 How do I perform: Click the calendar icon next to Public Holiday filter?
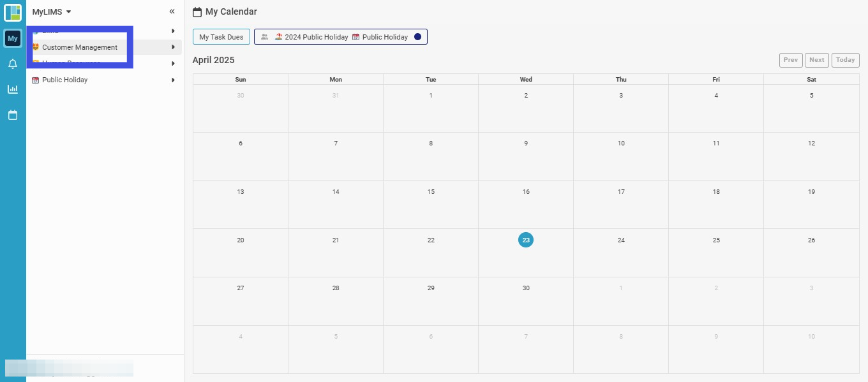(x=356, y=37)
